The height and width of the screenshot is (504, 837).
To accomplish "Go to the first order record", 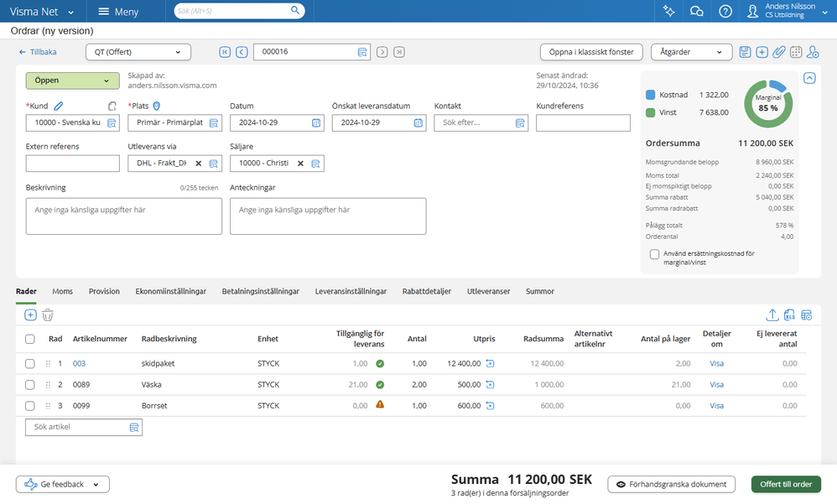I will pos(225,52).
